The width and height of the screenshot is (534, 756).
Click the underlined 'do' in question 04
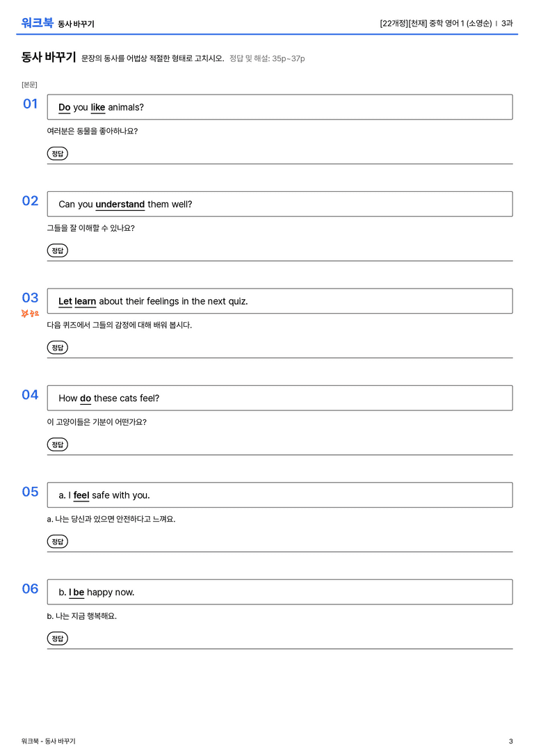pyautogui.click(x=86, y=399)
